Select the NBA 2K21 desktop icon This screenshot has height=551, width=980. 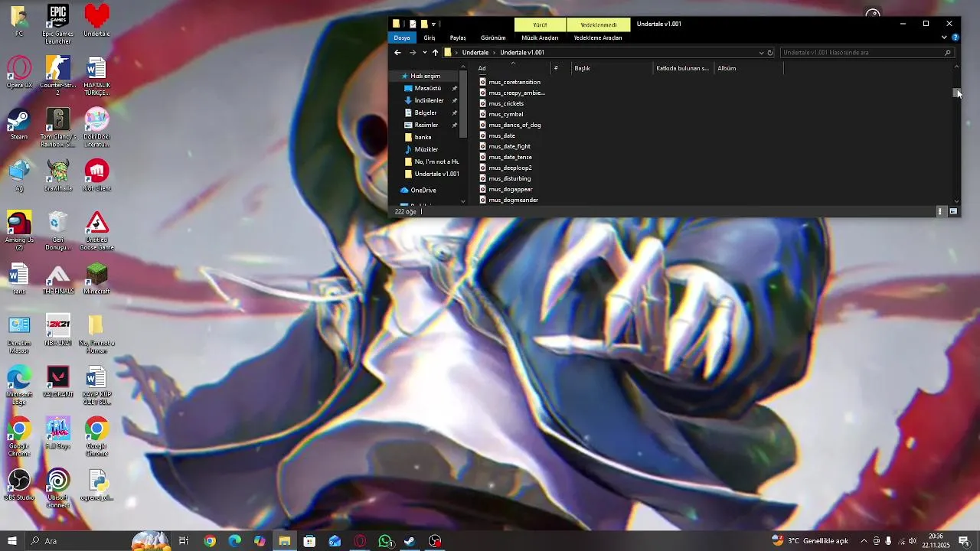(58, 330)
